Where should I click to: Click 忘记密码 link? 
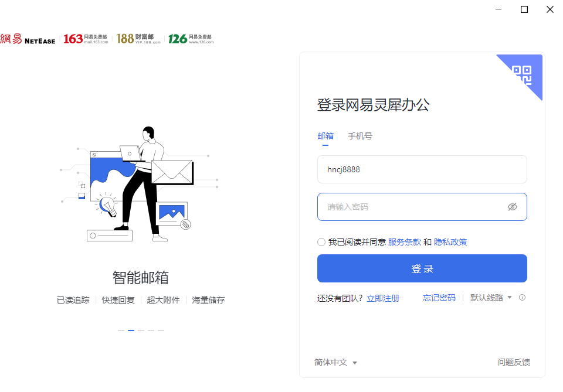tap(439, 298)
